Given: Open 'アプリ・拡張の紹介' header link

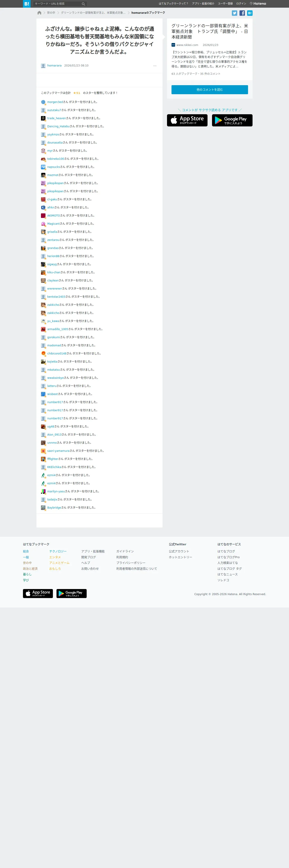Looking at the screenshot, I should (x=203, y=4).
